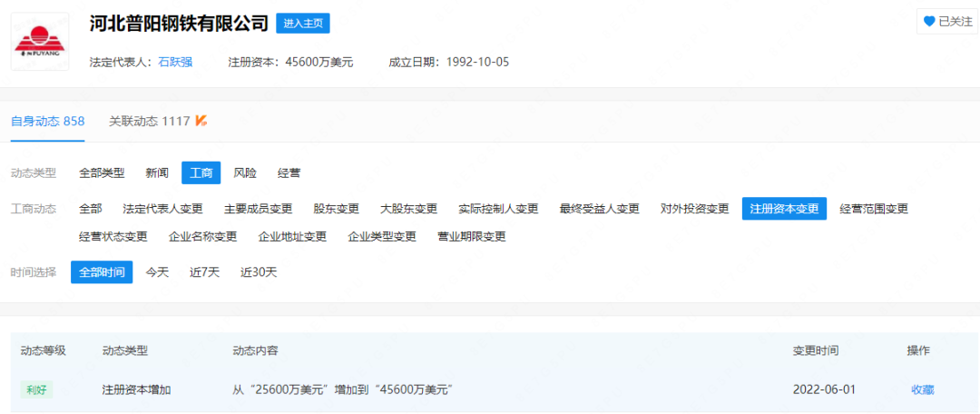Viewport: 980px width, 414px height.
Task: Filter by 企业地址变更
Action: [292, 237]
